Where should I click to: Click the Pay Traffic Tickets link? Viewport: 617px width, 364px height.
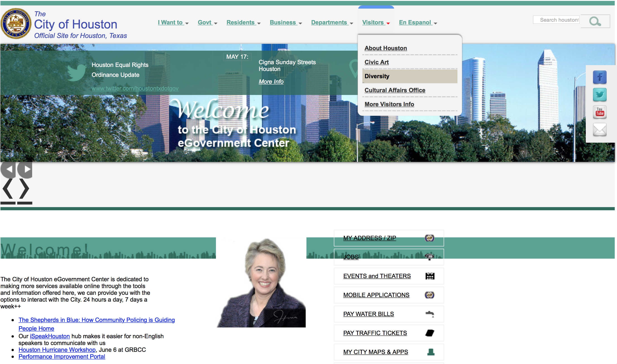click(375, 333)
